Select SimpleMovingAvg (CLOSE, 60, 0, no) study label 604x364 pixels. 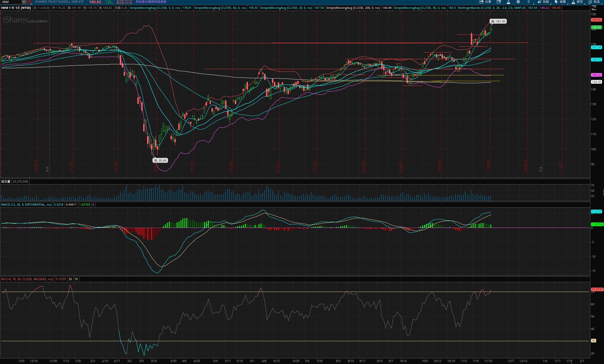click(x=220, y=8)
